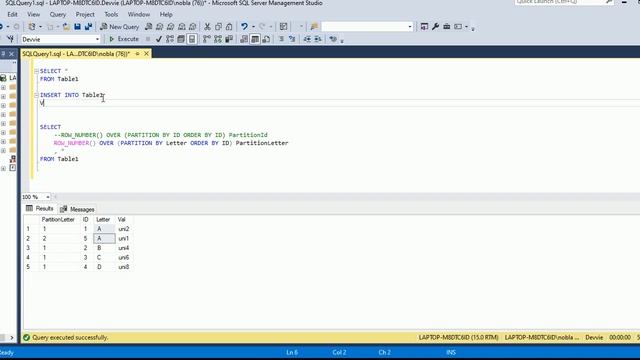This screenshot has width=640, height=360.
Task: Toggle Include Client Statistics icon
Action: coord(229,39)
